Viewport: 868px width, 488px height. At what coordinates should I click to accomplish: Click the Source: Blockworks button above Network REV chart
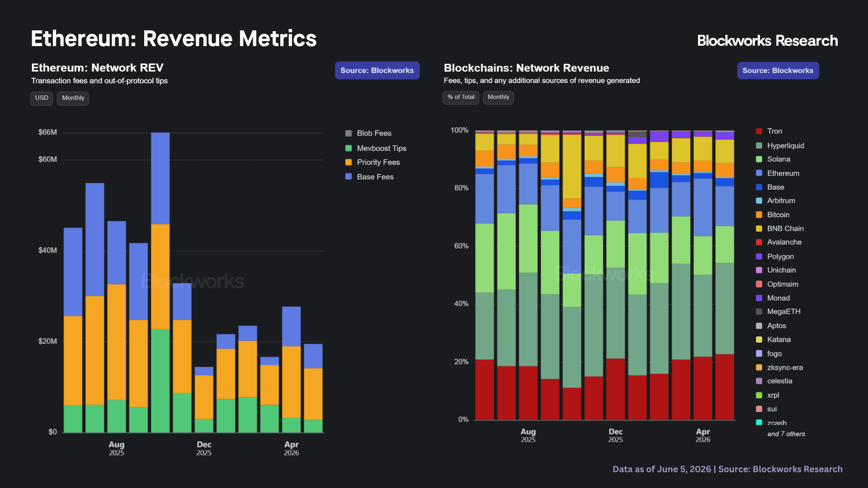377,70
